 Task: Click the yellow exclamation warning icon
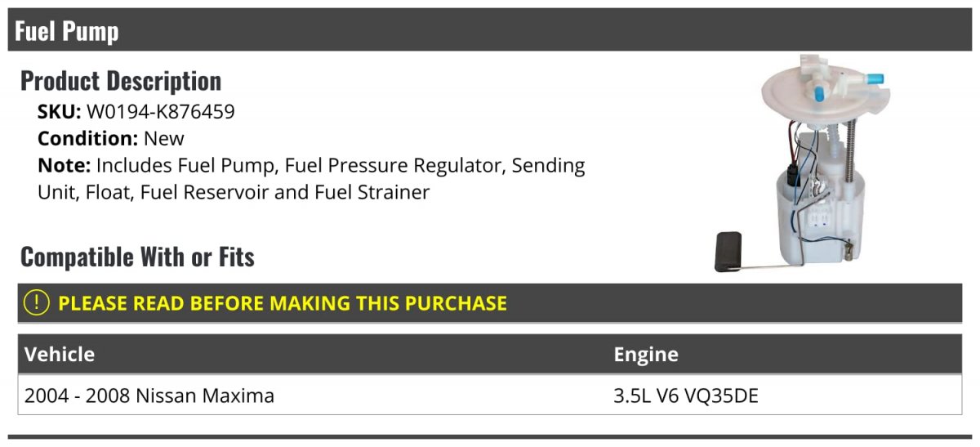click(37, 303)
